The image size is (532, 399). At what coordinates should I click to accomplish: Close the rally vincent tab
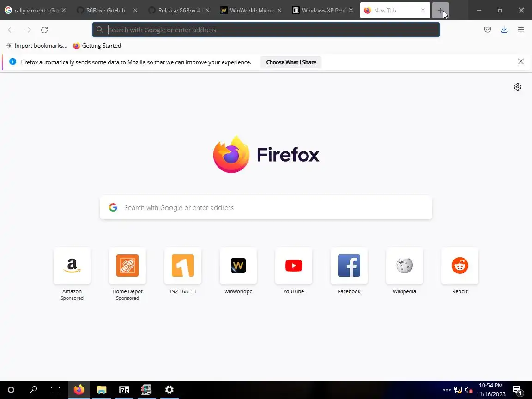[63, 11]
